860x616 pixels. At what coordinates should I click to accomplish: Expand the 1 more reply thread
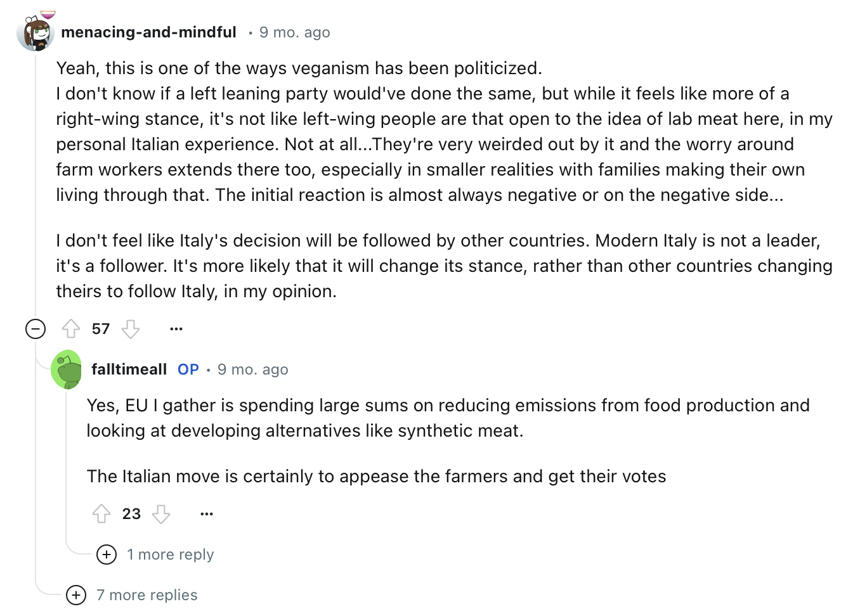point(107,555)
